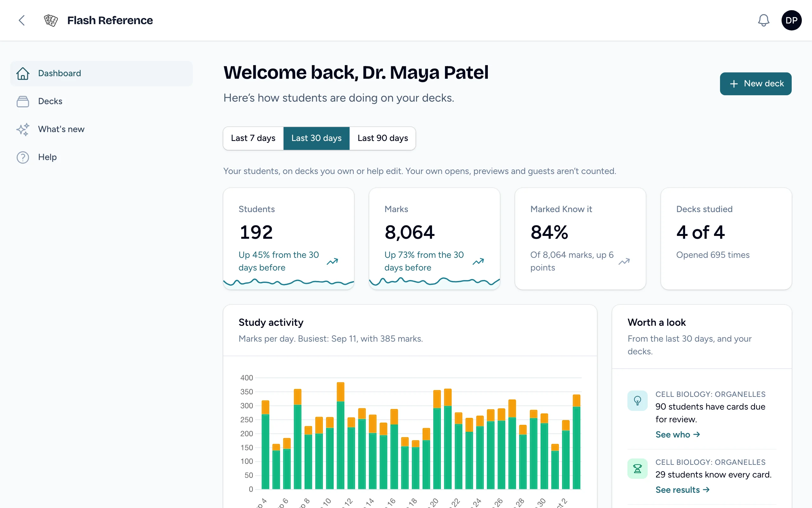Open Decks in sidebar
This screenshot has height=508, width=812.
[102, 102]
